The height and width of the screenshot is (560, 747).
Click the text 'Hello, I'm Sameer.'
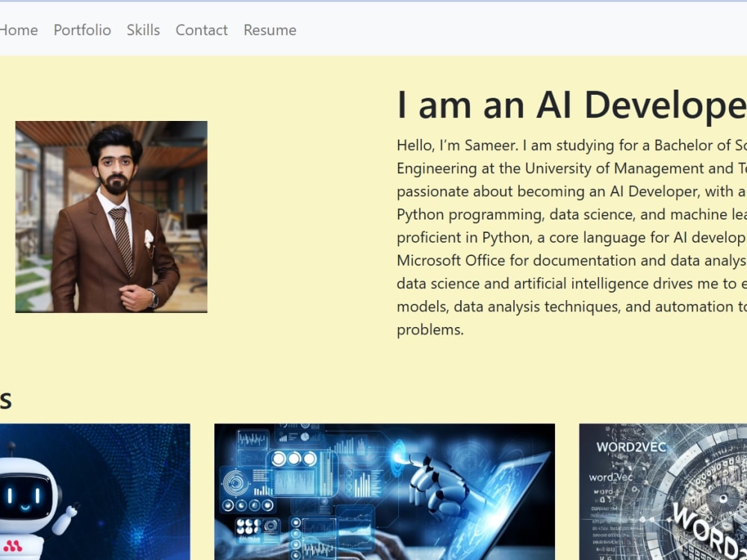pos(457,146)
